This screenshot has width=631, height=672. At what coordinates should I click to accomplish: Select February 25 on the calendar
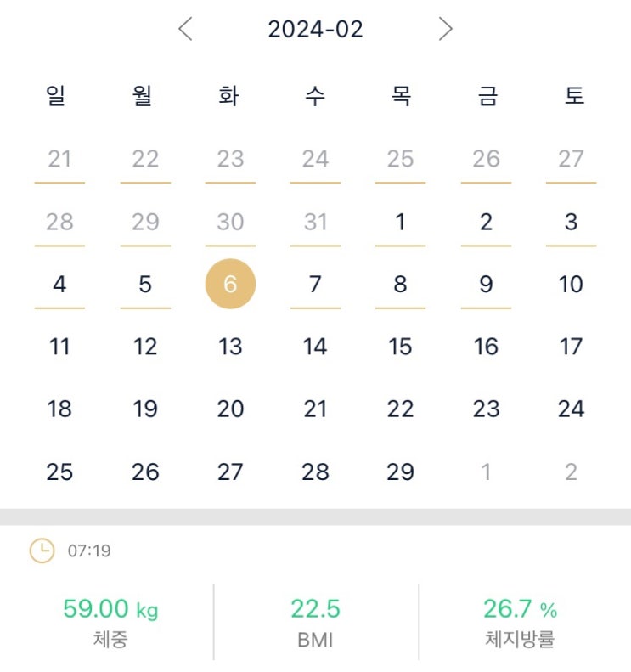59,472
